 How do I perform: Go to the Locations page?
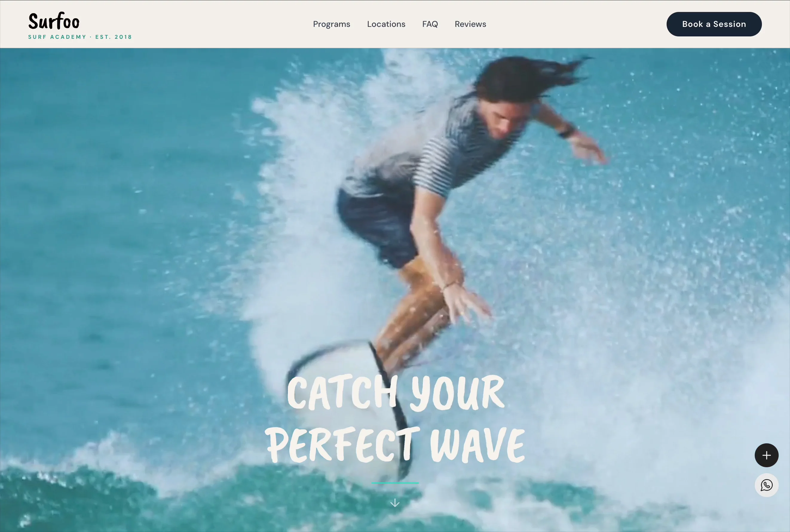(x=386, y=24)
